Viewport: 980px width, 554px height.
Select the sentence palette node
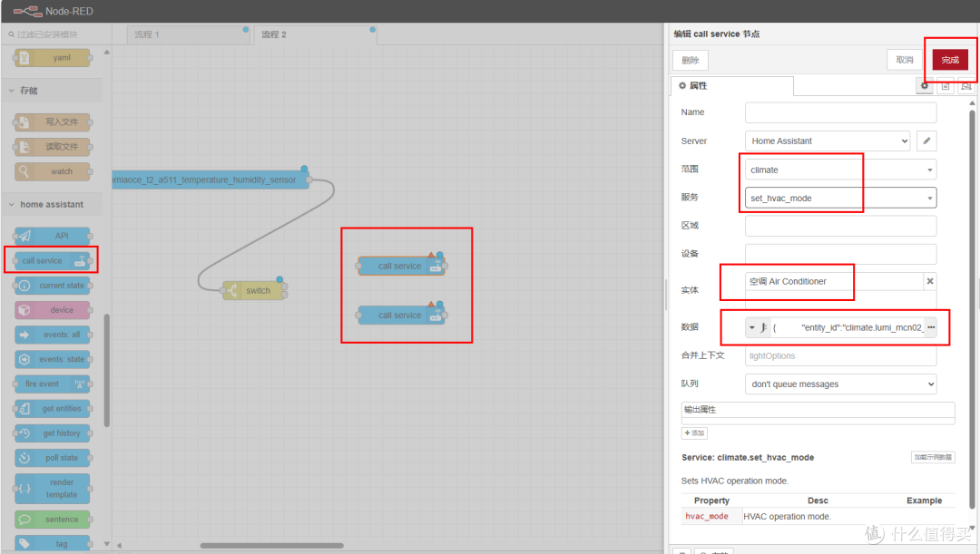(53, 519)
